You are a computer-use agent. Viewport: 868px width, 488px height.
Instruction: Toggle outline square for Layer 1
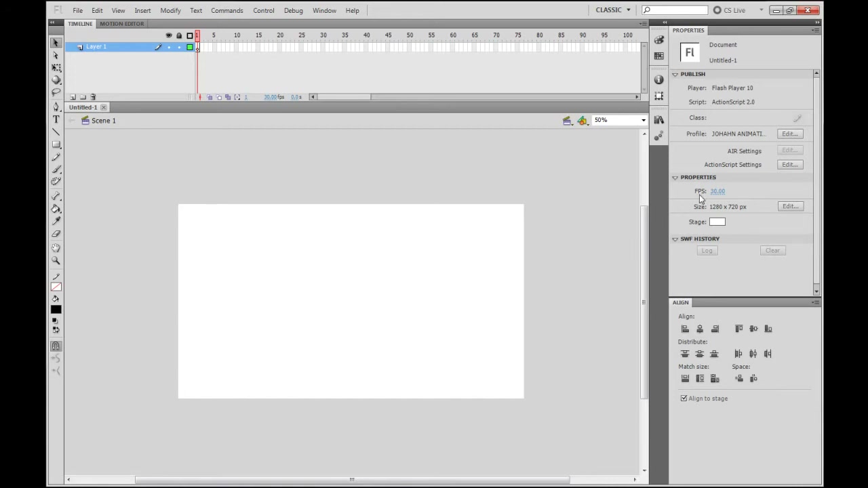190,47
